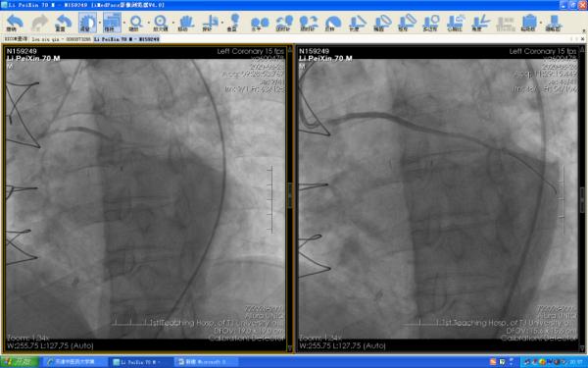
Task: Select the length measurement tool
Action: pyautogui.click(x=357, y=23)
